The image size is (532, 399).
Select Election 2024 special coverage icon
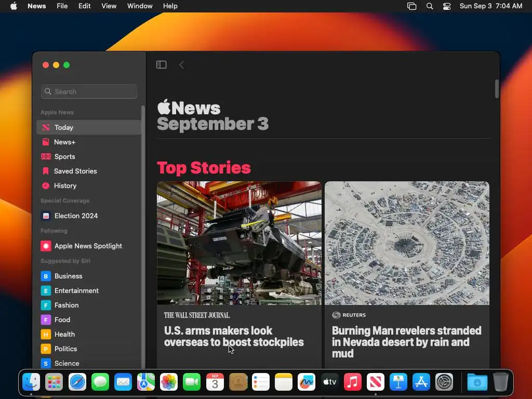pyautogui.click(x=46, y=216)
